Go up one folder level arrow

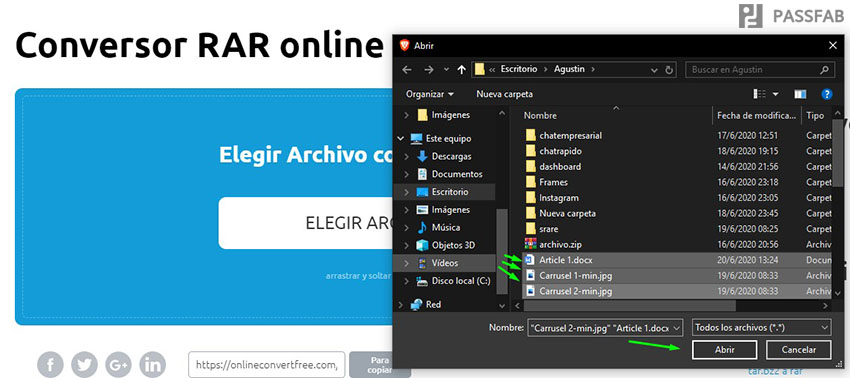tap(461, 69)
